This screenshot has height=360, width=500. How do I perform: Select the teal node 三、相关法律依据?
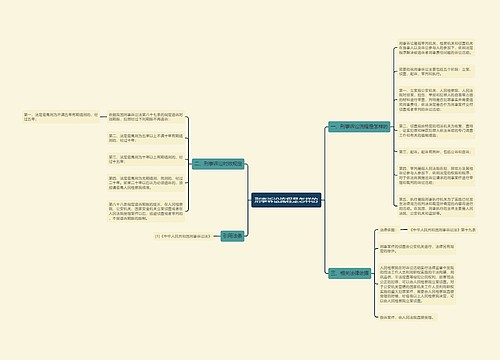[x=349, y=273]
